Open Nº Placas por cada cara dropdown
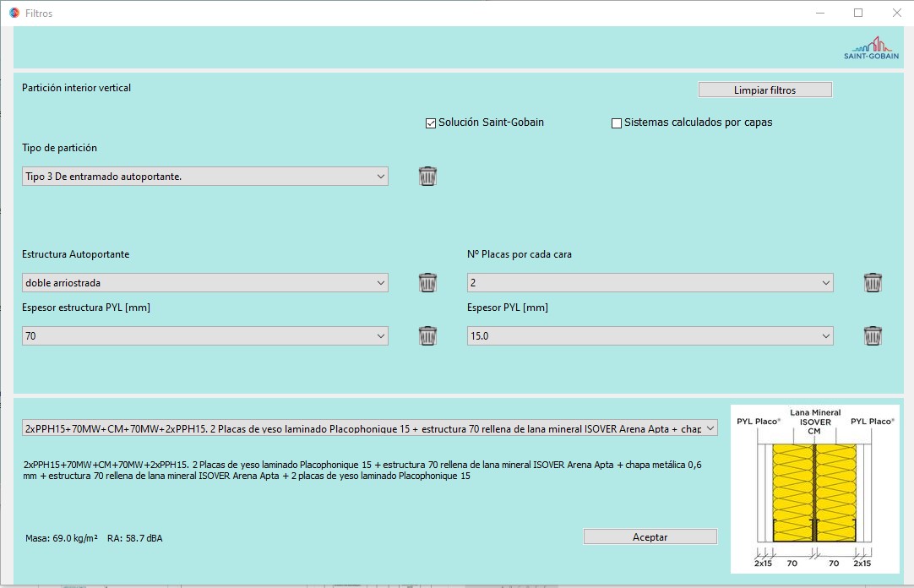The image size is (914, 588). (650, 283)
